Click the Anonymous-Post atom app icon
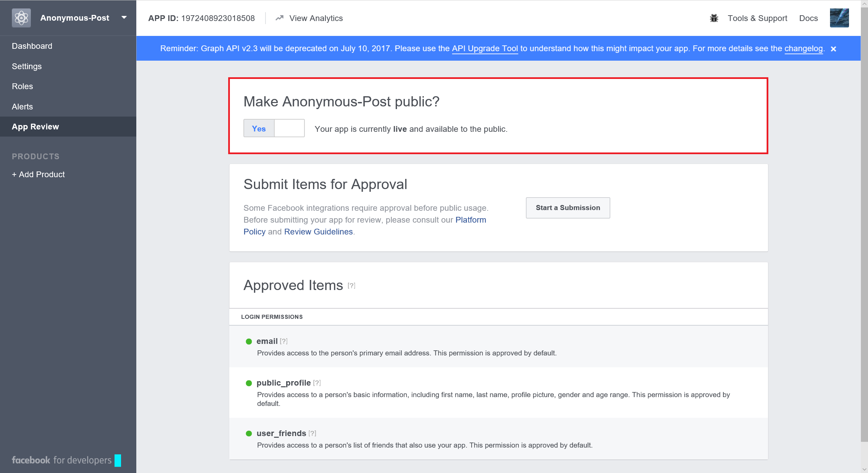This screenshot has height=473, width=868. 21,18
